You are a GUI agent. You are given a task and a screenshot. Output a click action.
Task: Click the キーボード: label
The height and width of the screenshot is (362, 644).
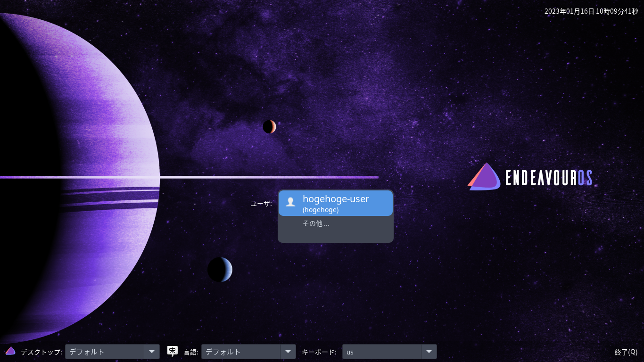[319, 352]
